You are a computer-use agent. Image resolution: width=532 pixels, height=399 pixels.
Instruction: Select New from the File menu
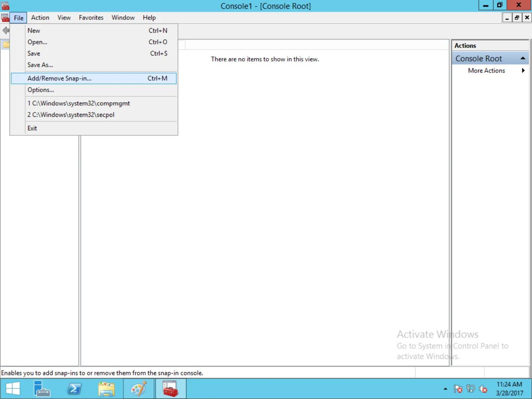pyautogui.click(x=94, y=31)
